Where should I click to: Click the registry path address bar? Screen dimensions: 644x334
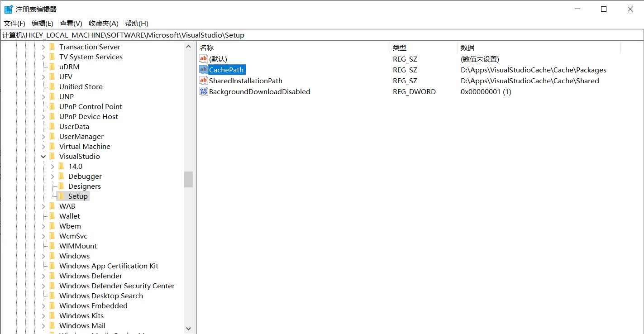[322, 35]
